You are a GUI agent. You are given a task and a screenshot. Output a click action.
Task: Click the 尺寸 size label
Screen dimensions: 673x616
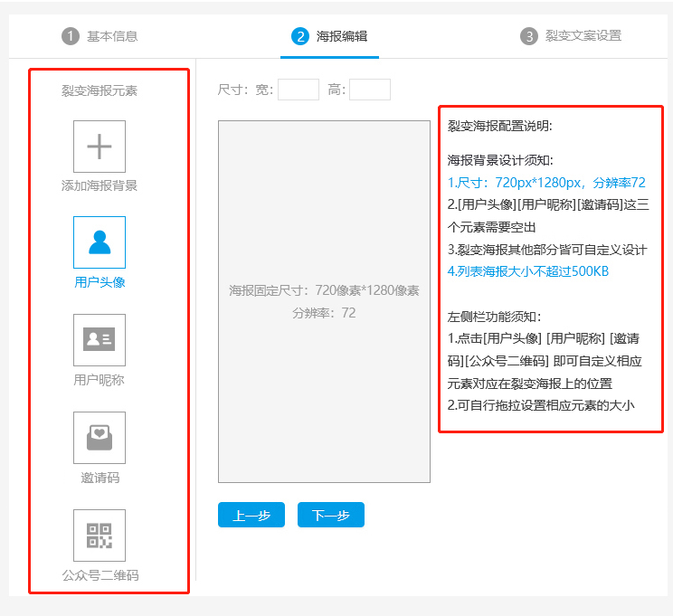[232, 90]
